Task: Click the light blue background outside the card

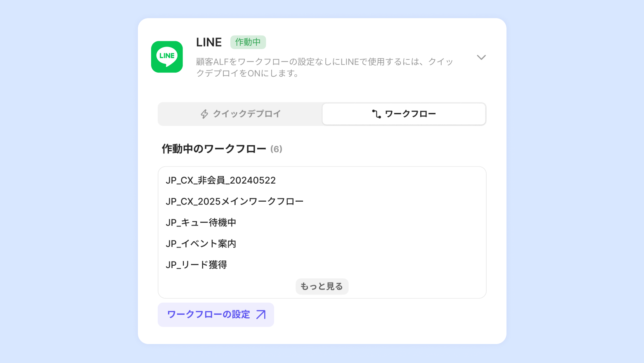Action: coord(62,181)
